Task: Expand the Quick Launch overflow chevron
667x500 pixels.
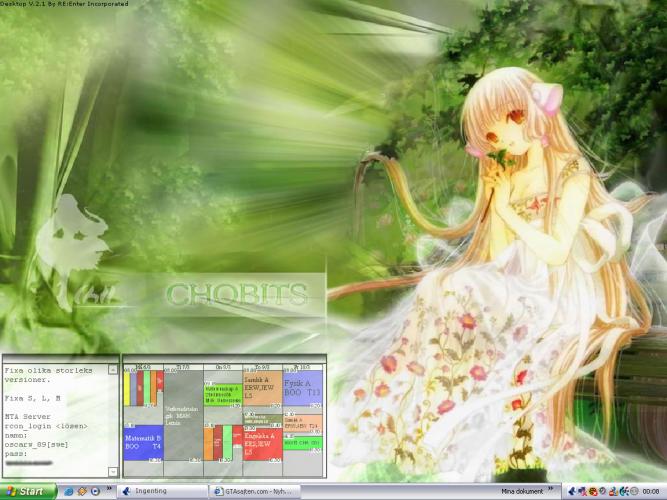Action: point(109,489)
